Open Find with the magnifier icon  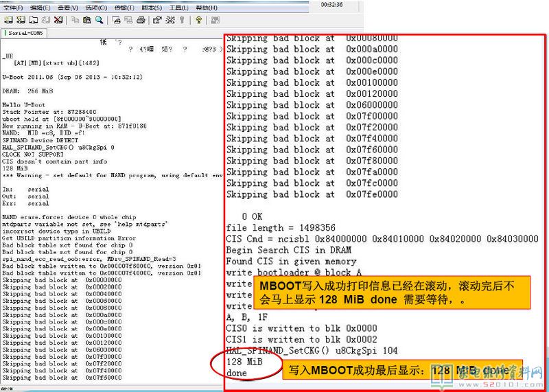pos(100,21)
